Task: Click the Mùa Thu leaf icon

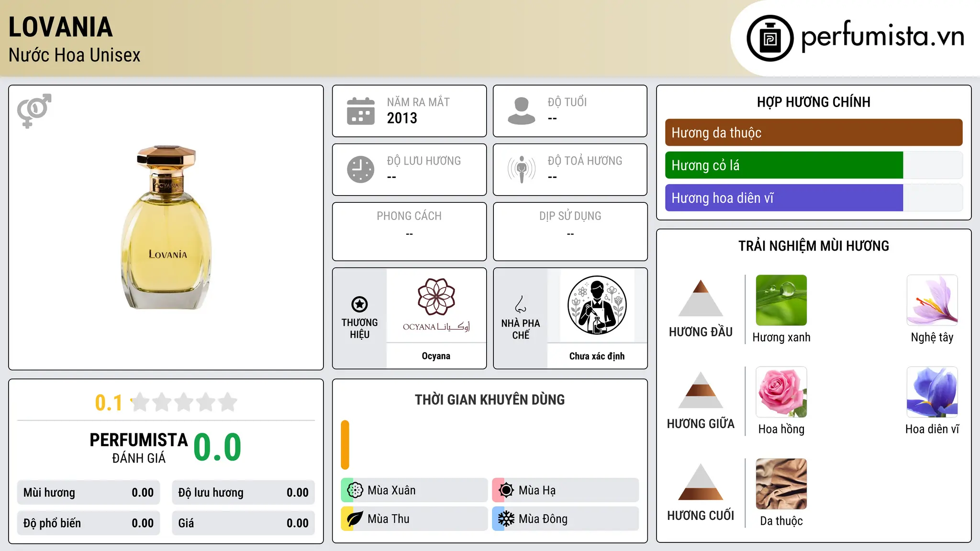Action: [x=355, y=519]
